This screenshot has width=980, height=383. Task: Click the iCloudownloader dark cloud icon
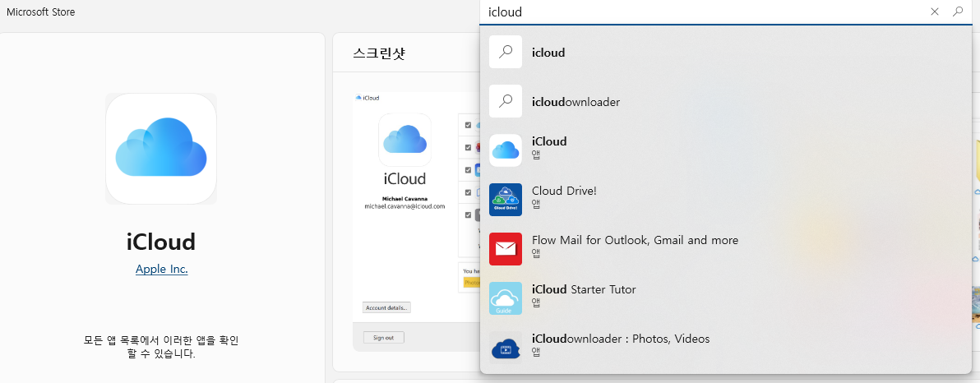coord(506,348)
